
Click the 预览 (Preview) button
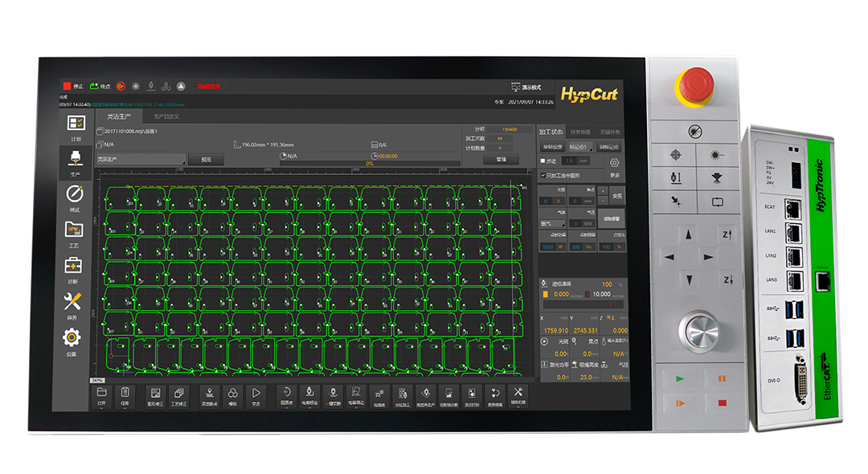pos(206,160)
